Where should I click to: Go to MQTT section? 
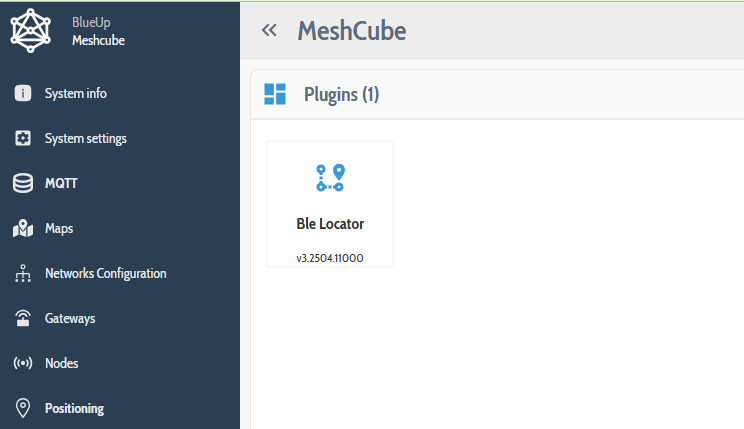coord(61,183)
